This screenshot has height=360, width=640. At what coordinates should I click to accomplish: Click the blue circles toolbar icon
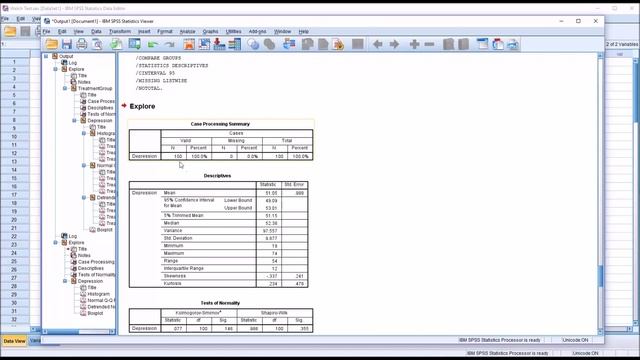[x=253, y=44]
